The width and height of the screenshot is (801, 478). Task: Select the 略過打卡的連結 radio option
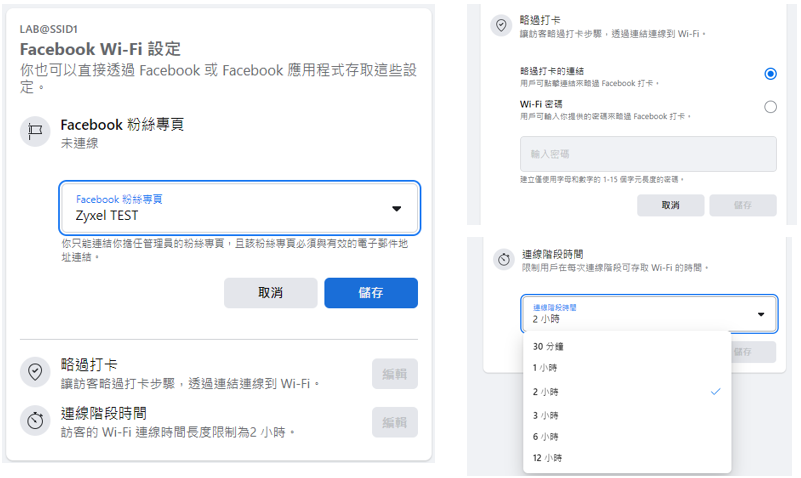click(x=770, y=74)
